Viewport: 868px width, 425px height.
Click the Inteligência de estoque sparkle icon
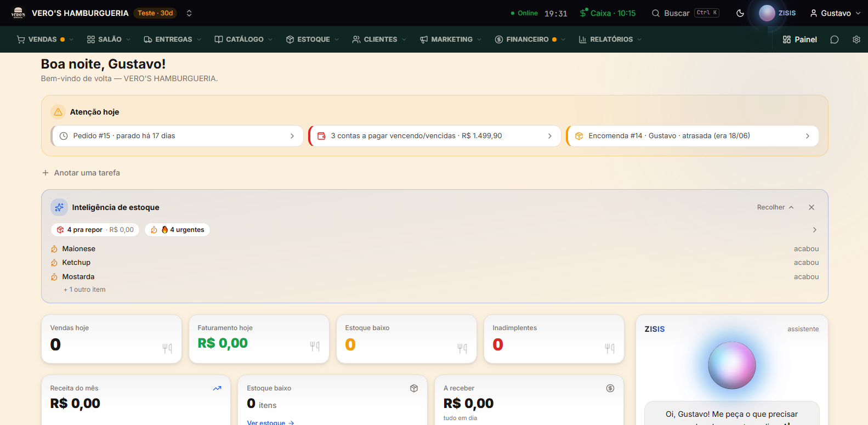coord(59,207)
